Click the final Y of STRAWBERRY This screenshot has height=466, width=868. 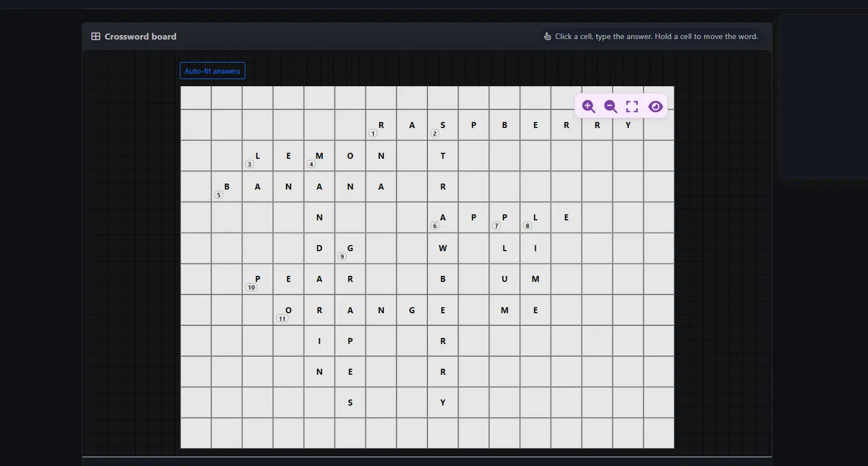443,402
